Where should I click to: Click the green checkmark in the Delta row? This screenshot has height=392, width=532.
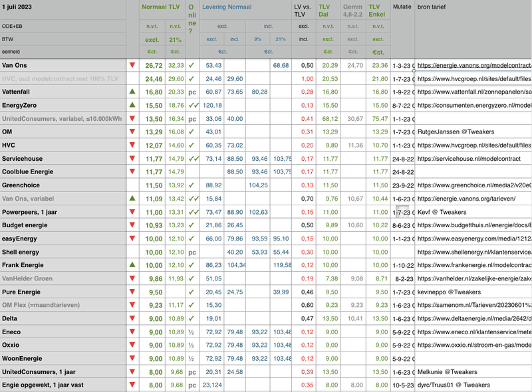pyautogui.click(x=192, y=318)
